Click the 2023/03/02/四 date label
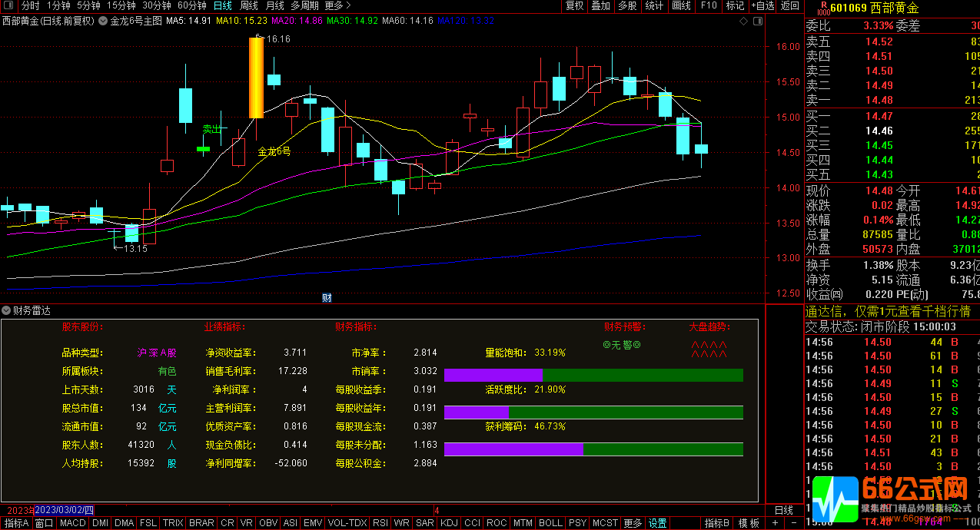 coord(65,510)
